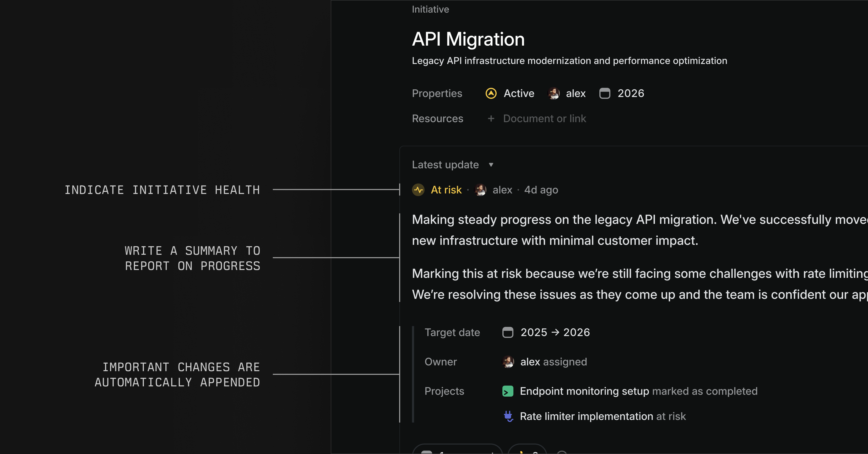868x454 pixels.
Task: Click the target date calendar icon
Action: 507,332
